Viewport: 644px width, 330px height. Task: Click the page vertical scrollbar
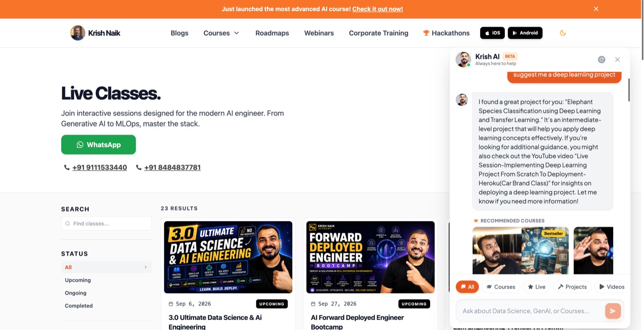pyautogui.click(x=642, y=30)
